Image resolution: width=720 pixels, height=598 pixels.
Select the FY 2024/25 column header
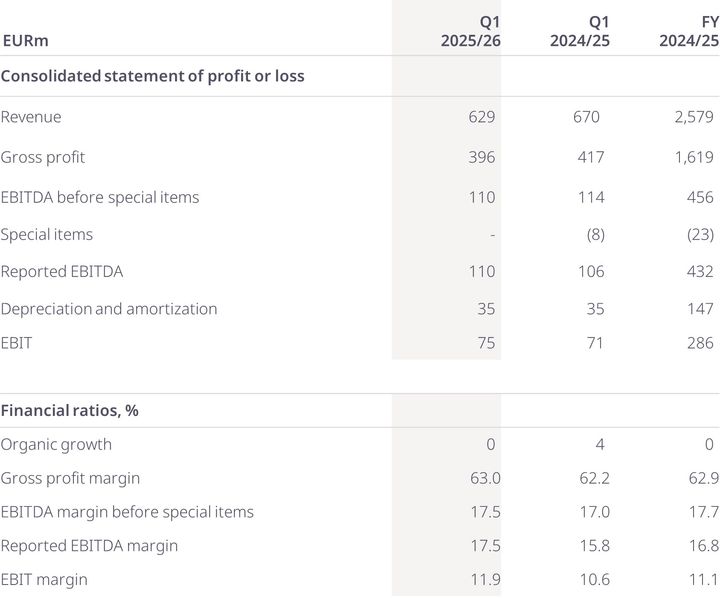pyautogui.click(x=688, y=31)
